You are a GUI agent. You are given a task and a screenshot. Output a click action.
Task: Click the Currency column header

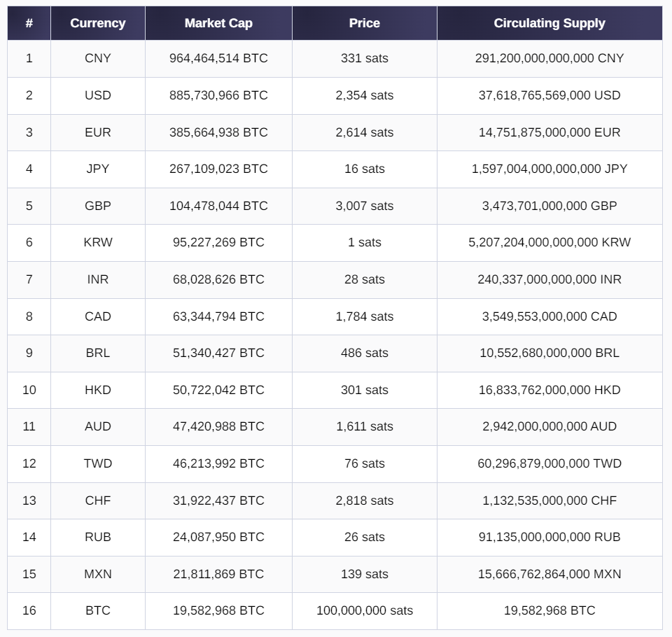(98, 23)
